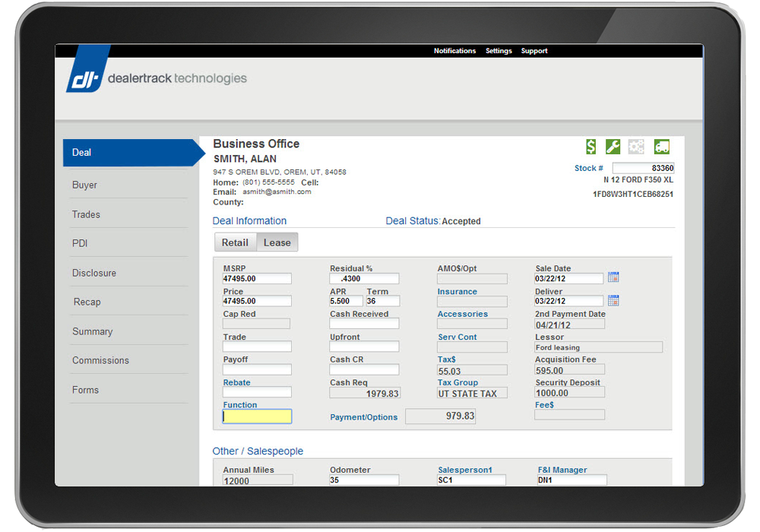Click the F&I Manager link
The image size is (760, 532).
tap(562, 470)
